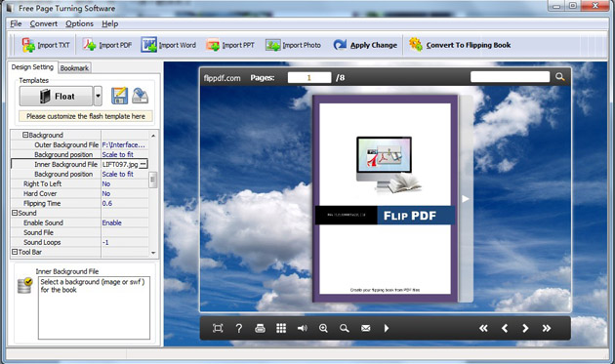The image size is (615, 364).
Task: Click the book cover page thumbnail
Action: [385, 198]
